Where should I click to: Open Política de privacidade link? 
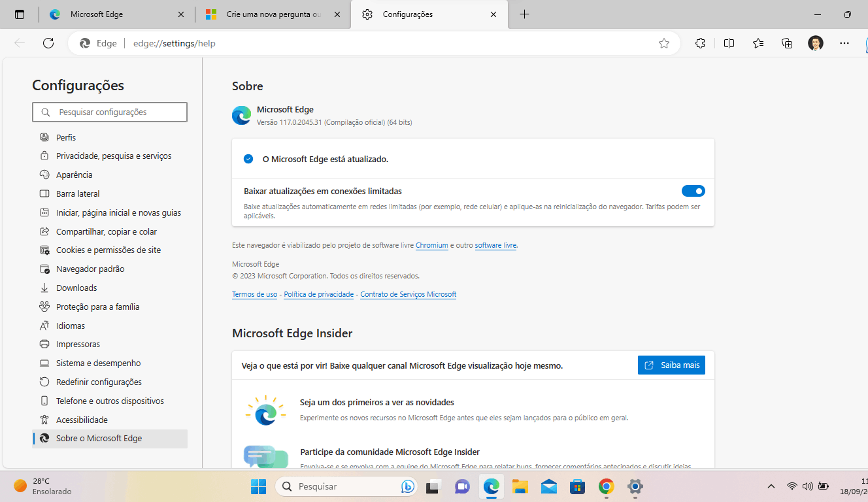[319, 295]
